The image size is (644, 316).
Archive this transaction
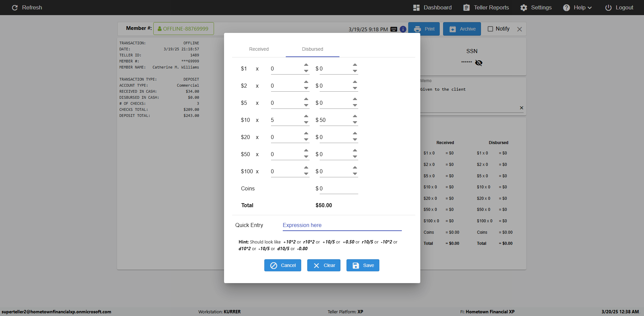[x=462, y=29]
